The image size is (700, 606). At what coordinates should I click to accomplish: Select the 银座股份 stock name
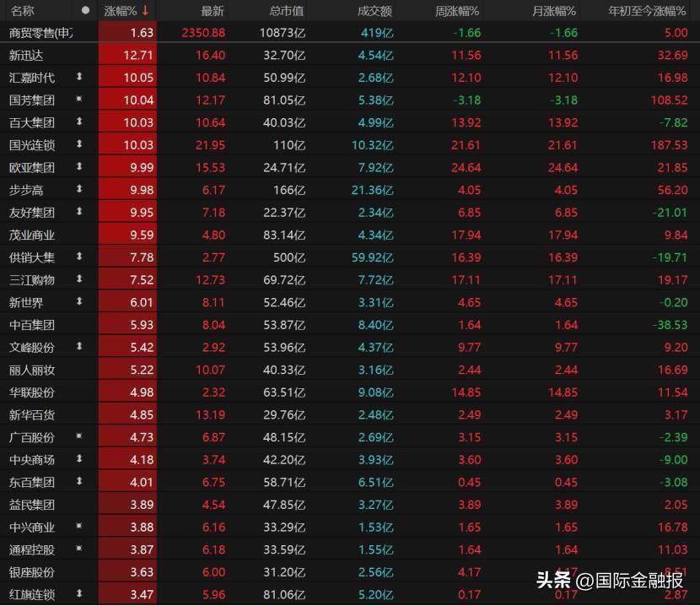tap(32, 572)
